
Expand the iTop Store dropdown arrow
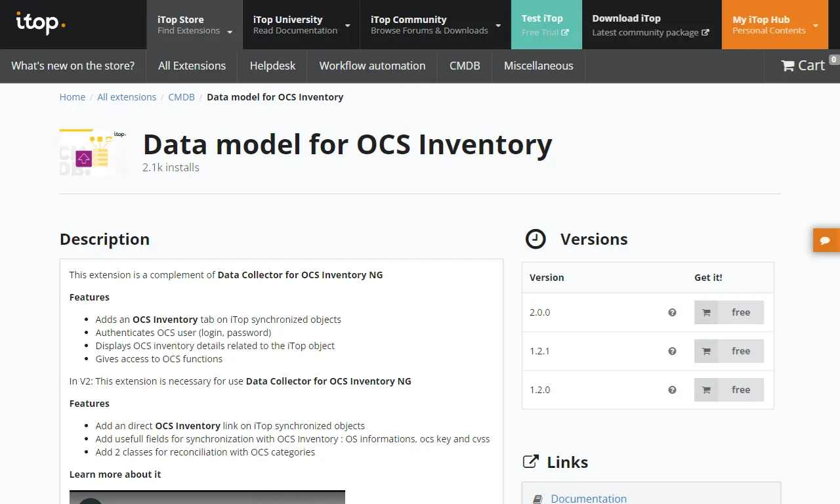pyautogui.click(x=230, y=31)
